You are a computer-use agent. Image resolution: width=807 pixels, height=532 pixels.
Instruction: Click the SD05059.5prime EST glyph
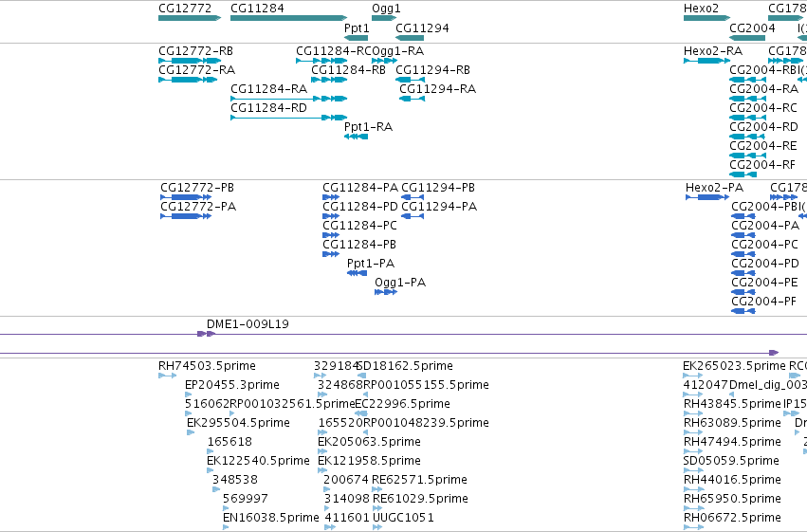[693, 471]
